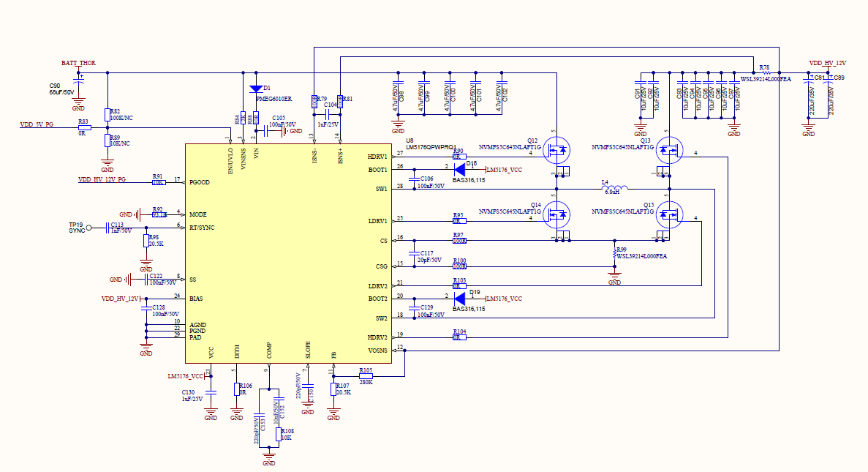The image size is (868, 472).
Task: Click the yellow U8 LM5176 IC body
Action: click(288, 254)
